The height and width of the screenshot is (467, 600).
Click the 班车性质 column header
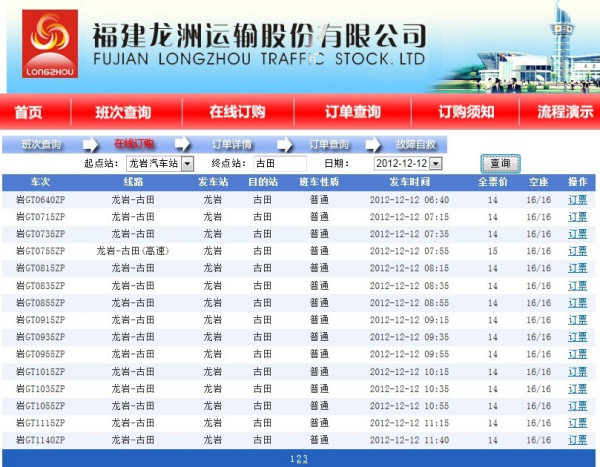pyautogui.click(x=319, y=182)
